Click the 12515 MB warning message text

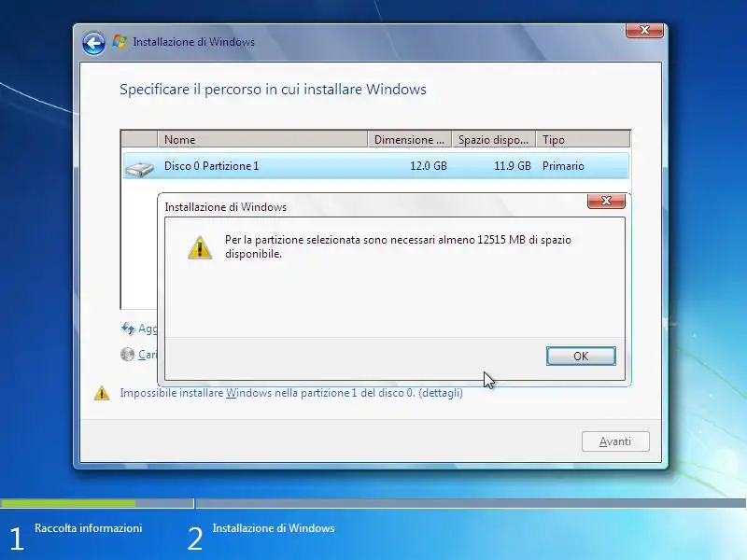398,246
